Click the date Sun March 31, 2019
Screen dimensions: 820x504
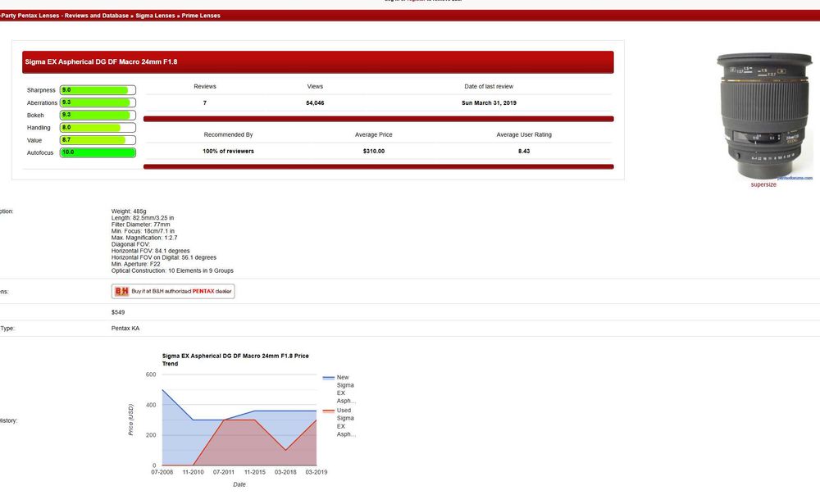coord(489,103)
